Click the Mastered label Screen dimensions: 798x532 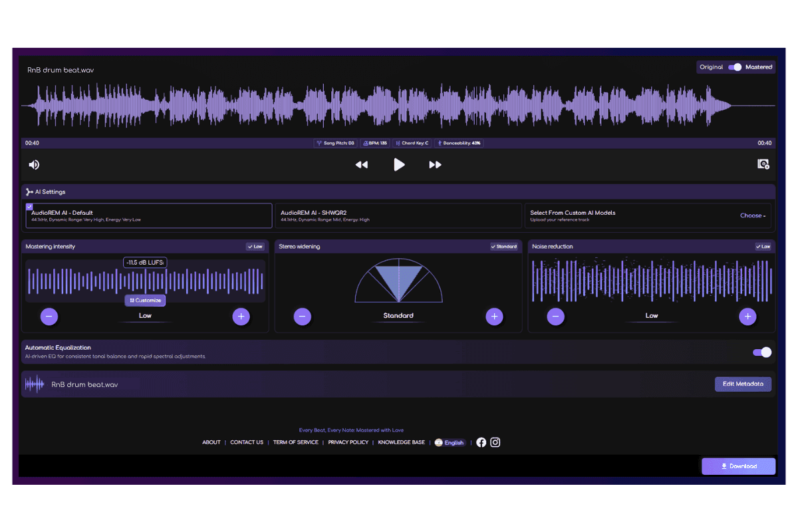pos(759,67)
